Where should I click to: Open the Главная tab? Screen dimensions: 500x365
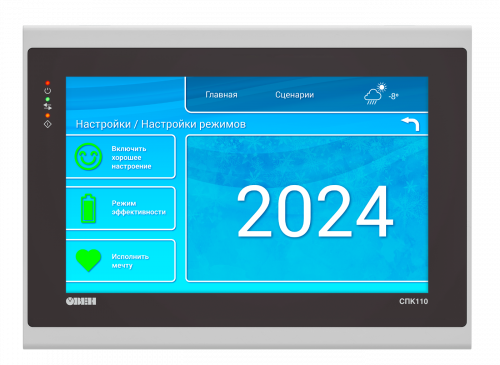(221, 95)
